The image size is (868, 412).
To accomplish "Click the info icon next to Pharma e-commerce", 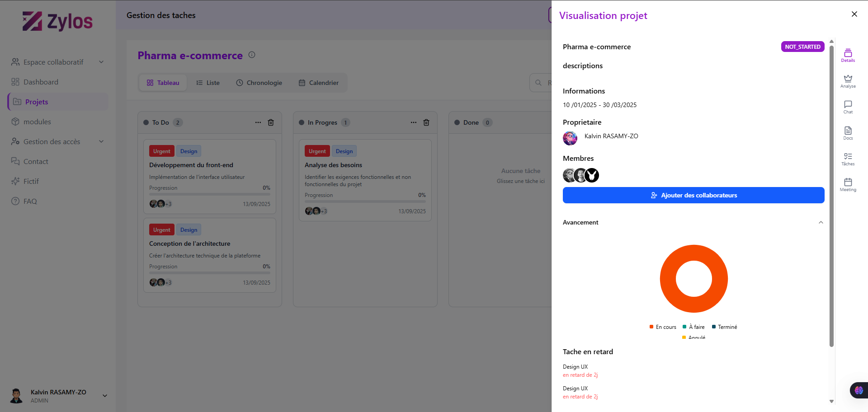I will tap(252, 55).
